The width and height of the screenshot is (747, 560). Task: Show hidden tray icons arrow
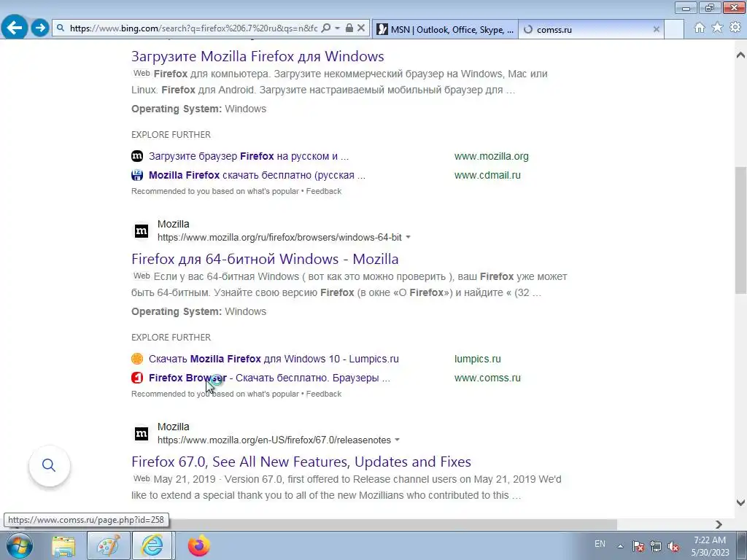click(x=620, y=546)
